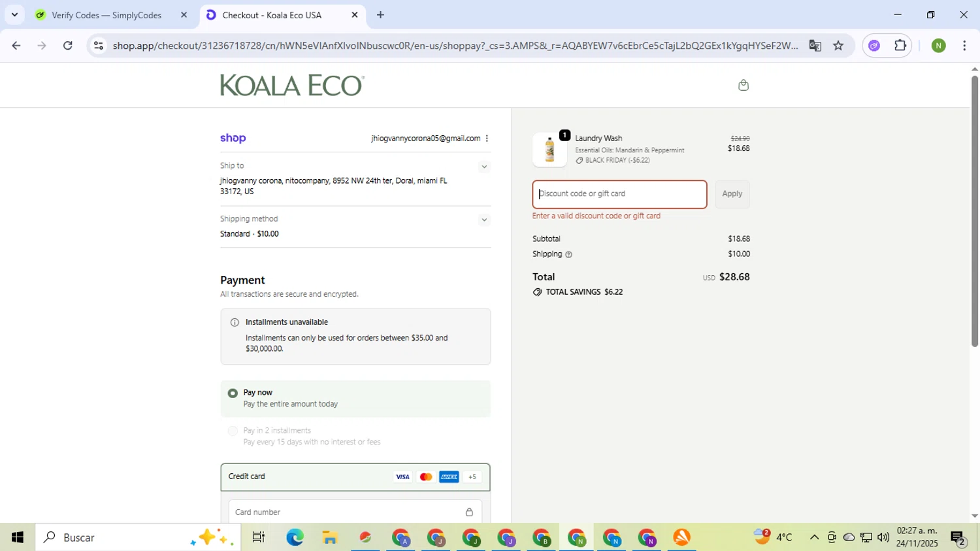Expand the Shipping method chevron
The height and width of the screenshot is (551, 980).
(x=484, y=220)
